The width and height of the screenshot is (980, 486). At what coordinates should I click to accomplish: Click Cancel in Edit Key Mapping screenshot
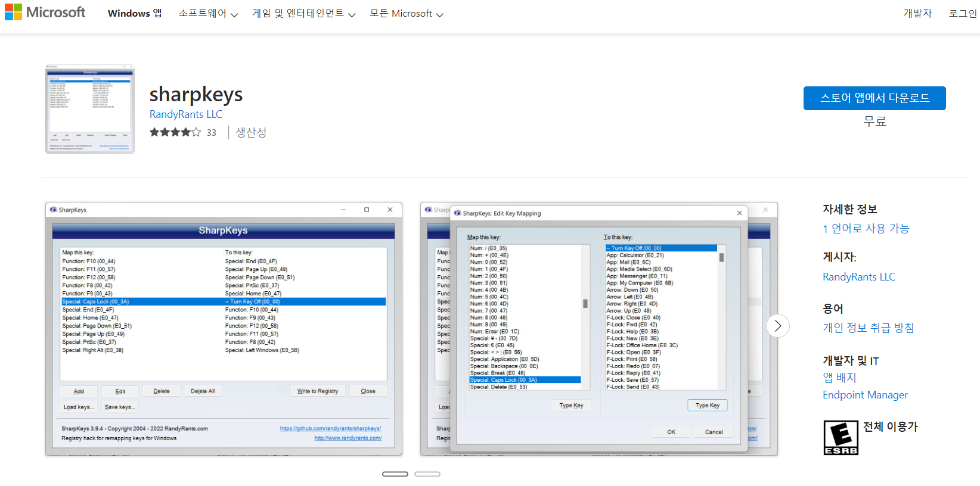(x=714, y=432)
